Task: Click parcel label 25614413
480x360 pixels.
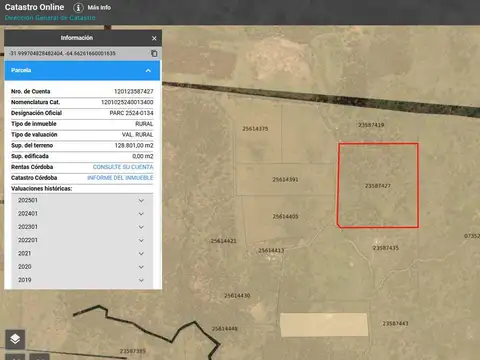Action: [271, 250]
